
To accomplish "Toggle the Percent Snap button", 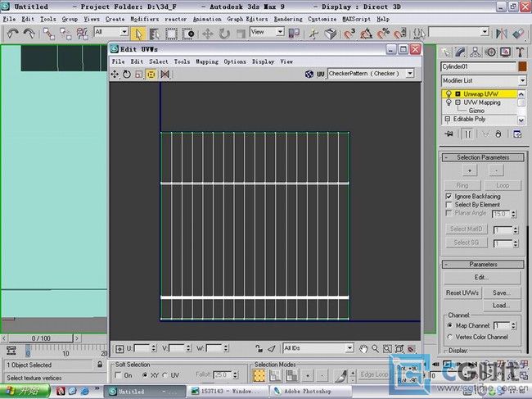I will (x=383, y=34).
